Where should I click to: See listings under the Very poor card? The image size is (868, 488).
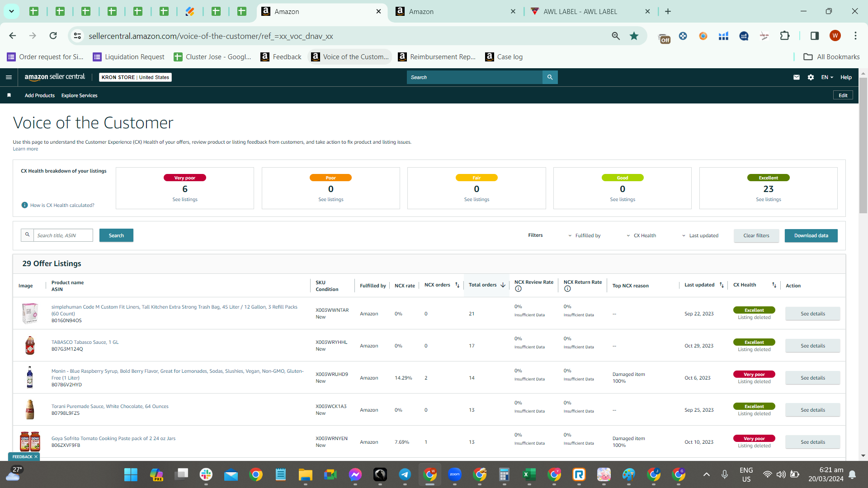[x=185, y=199]
